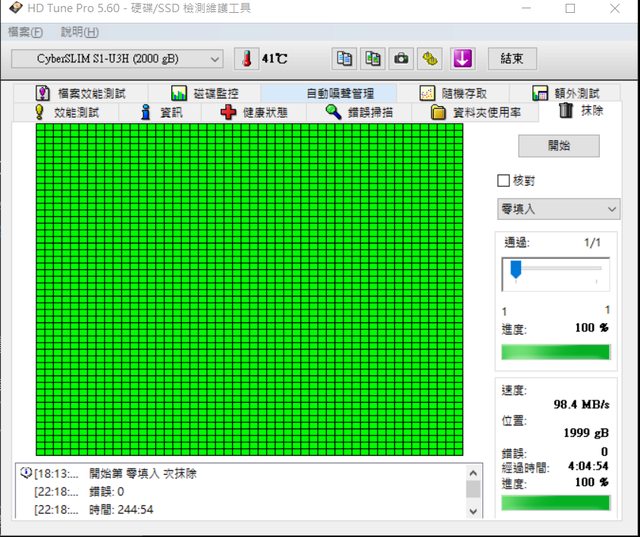Screen dimensions: 640x537
Task: Click the 通過 pass count slider handle
Action: (x=516, y=269)
